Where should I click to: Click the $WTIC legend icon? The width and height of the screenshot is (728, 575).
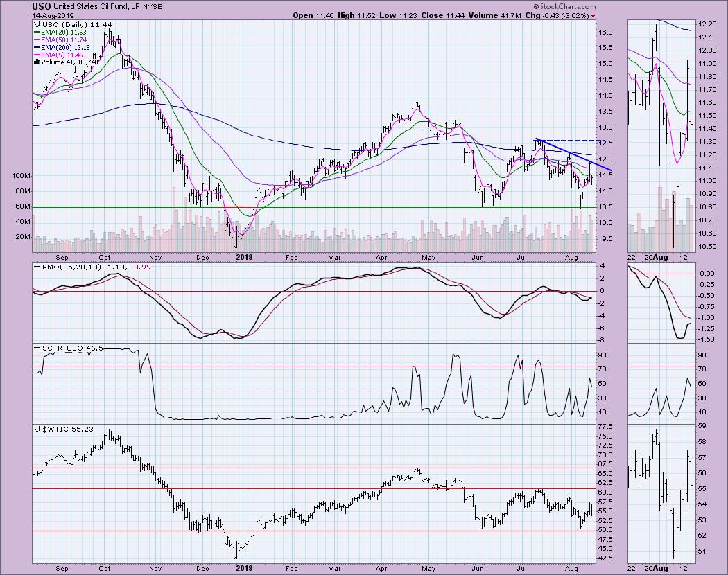coord(37,430)
